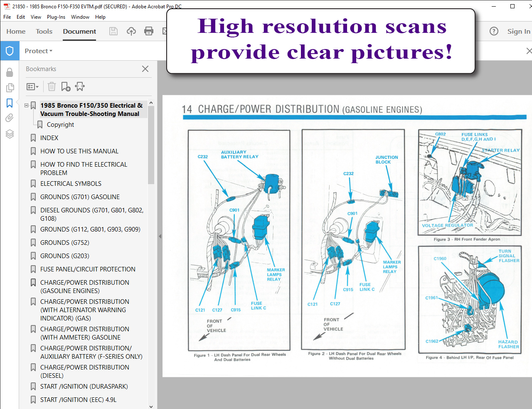Go to the Copyright bookmark
Image resolution: width=532 pixels, height=409 pixels.
[x=60, y=125]
